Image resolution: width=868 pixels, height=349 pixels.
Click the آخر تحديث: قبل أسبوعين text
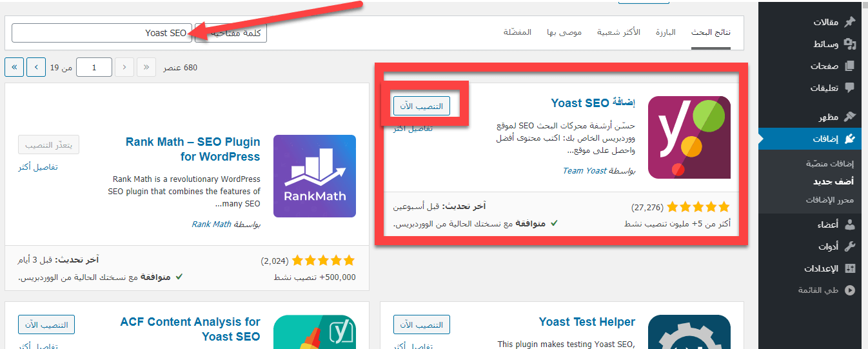pyautogui.click(x=439, y=206)
